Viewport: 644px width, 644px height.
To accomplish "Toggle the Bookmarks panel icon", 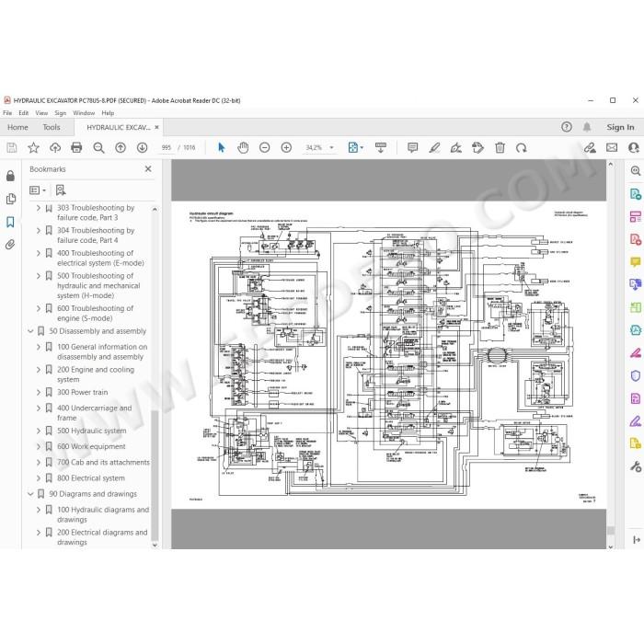I will pos(10,223).
